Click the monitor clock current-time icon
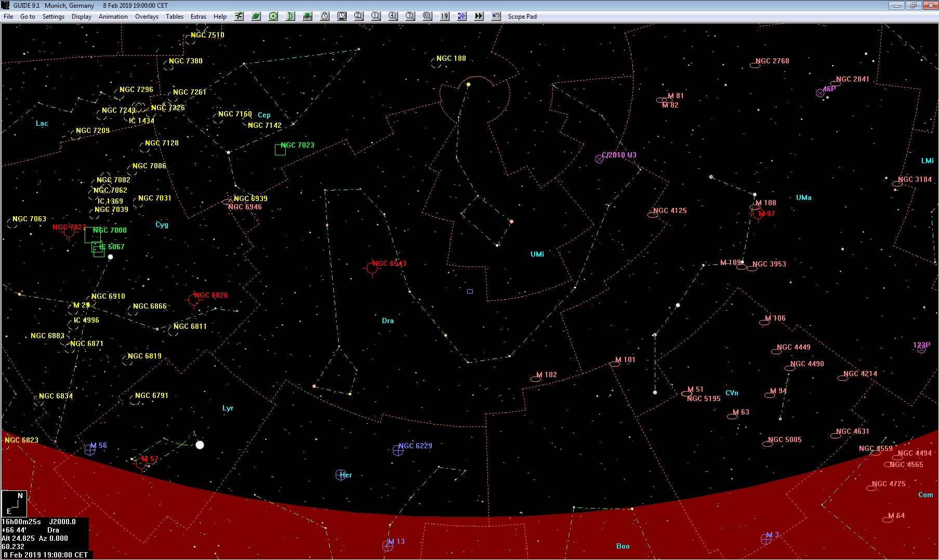Screen dimensions: 939x560 tap(342, 16)
